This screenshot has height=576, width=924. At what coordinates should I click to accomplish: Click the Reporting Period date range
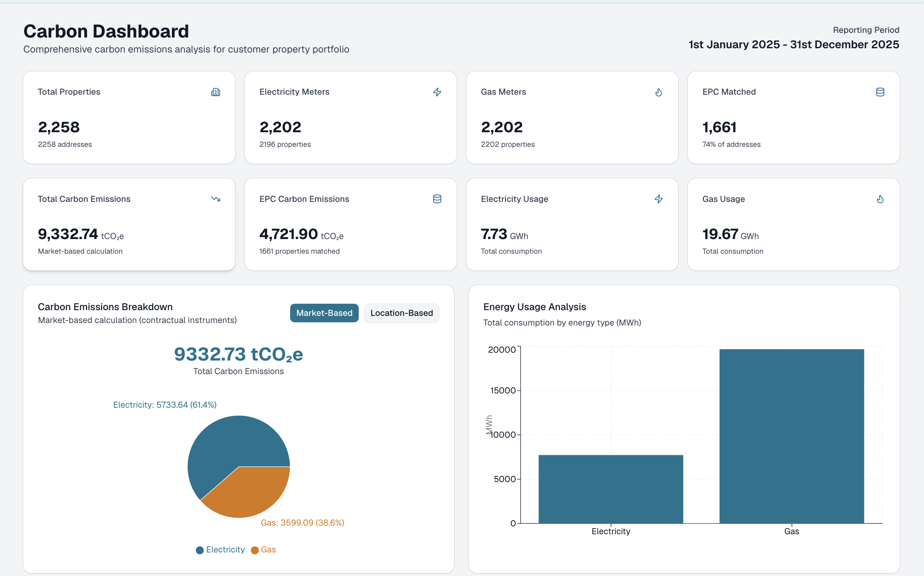click(x=794, y=45)
